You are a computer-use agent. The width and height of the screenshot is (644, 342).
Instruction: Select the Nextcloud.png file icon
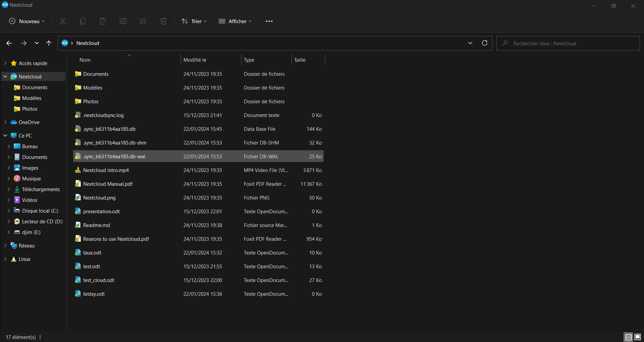point(78,197)
